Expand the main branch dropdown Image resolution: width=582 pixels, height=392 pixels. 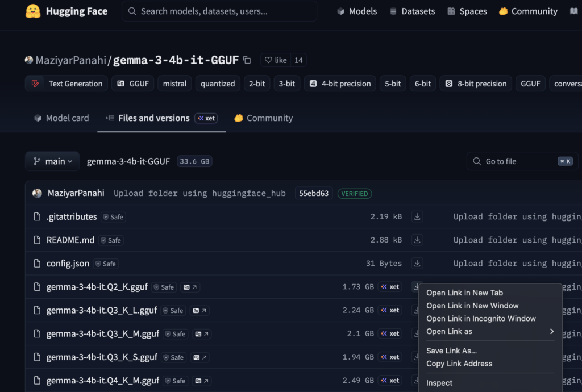tap(52, 161)
